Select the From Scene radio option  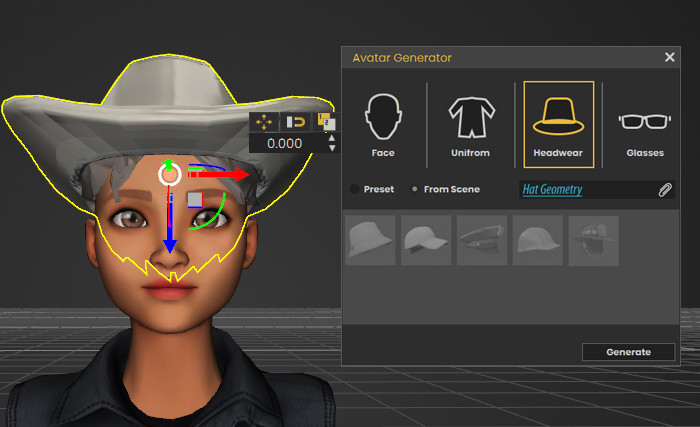click(415, 189)
